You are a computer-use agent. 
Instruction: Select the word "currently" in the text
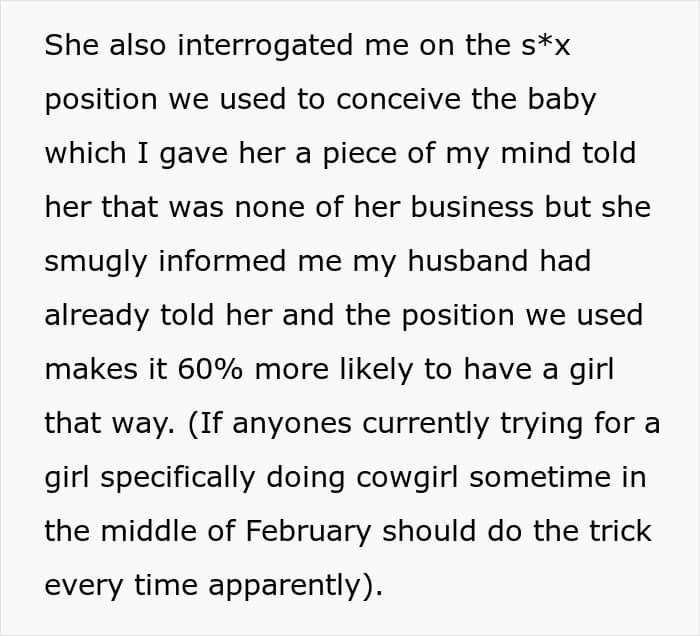pyautogui.click(x=425, y=424)
